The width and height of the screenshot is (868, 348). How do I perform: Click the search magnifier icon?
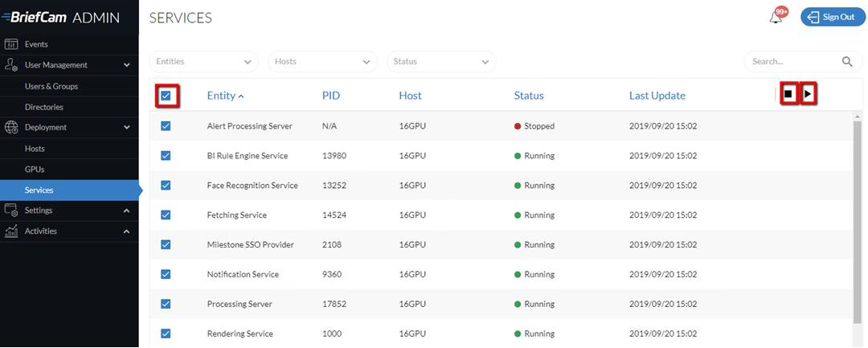[847, 62]
